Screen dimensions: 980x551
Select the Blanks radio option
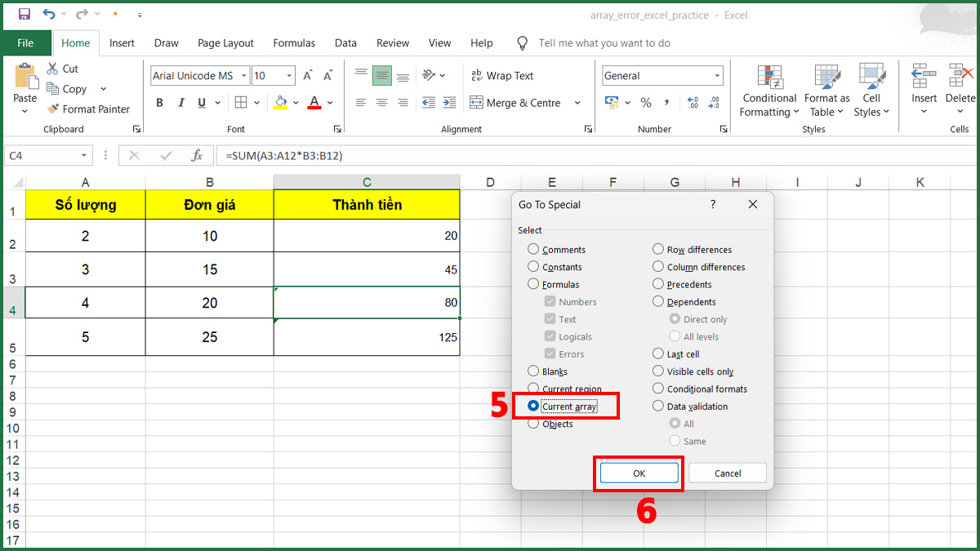point(533,371)
